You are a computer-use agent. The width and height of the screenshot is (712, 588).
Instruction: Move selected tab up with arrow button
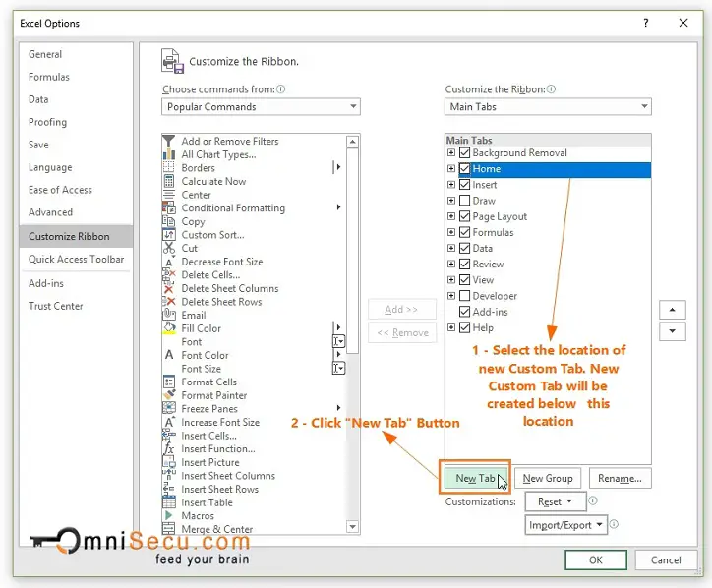672,310
